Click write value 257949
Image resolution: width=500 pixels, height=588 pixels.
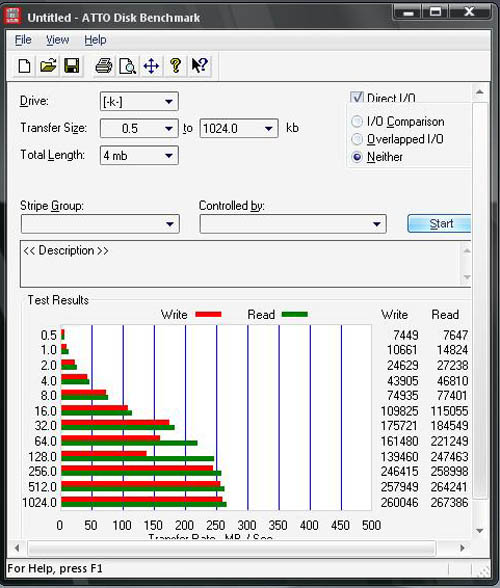(399, 487)
